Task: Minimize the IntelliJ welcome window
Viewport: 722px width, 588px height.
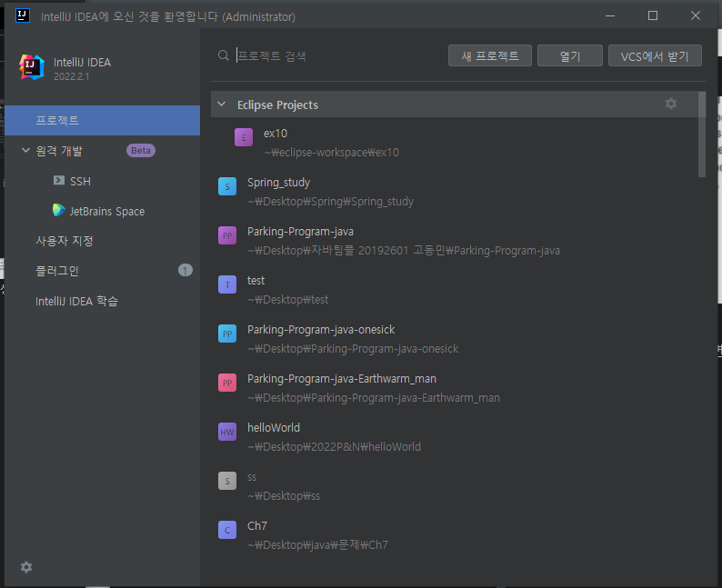Action: [x=610, y=15]
